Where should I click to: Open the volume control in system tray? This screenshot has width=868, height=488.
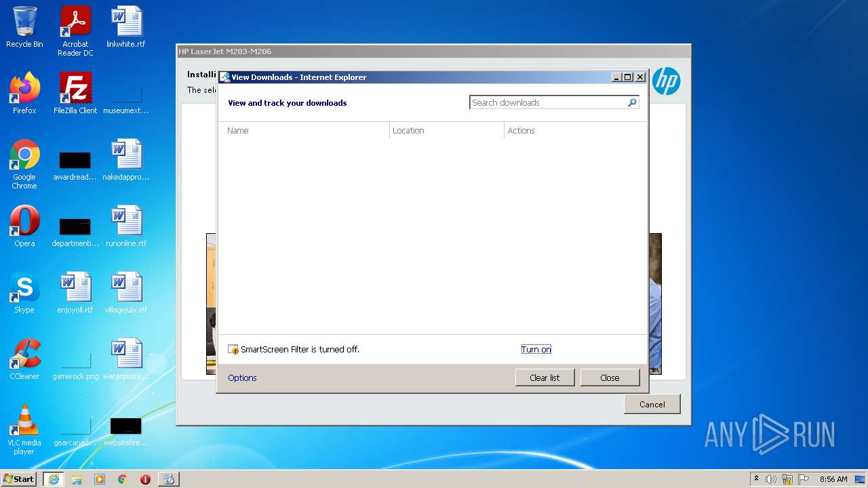click(x=771, y=479)
